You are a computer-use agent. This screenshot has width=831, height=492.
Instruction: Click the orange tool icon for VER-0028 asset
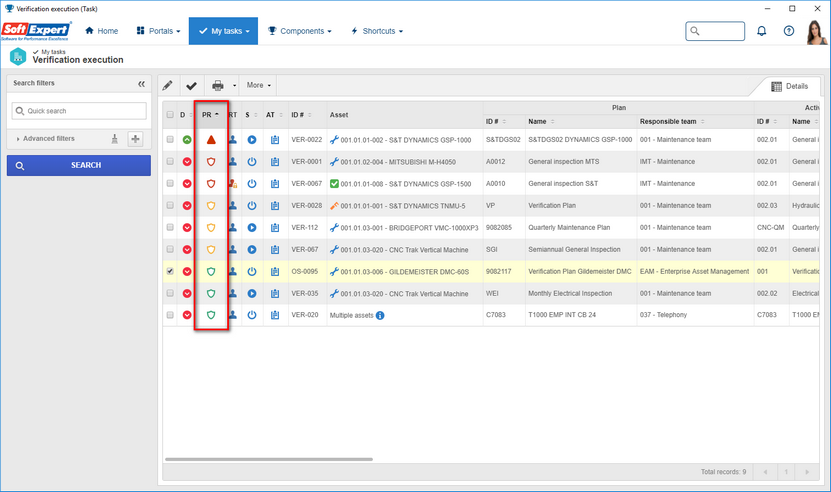coord(334,206)
